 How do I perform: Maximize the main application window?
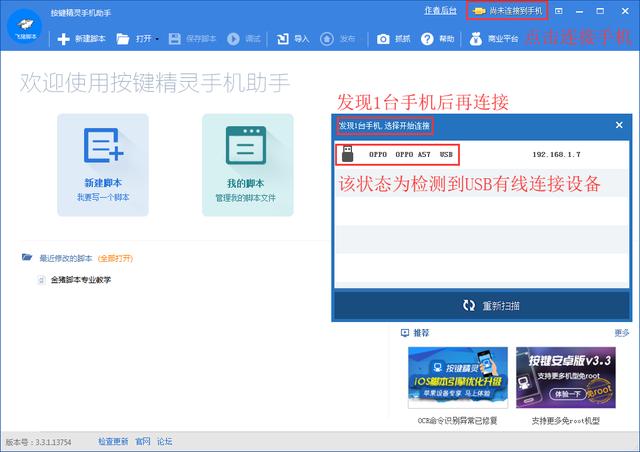pyautogui.click(x=600, y=11)
